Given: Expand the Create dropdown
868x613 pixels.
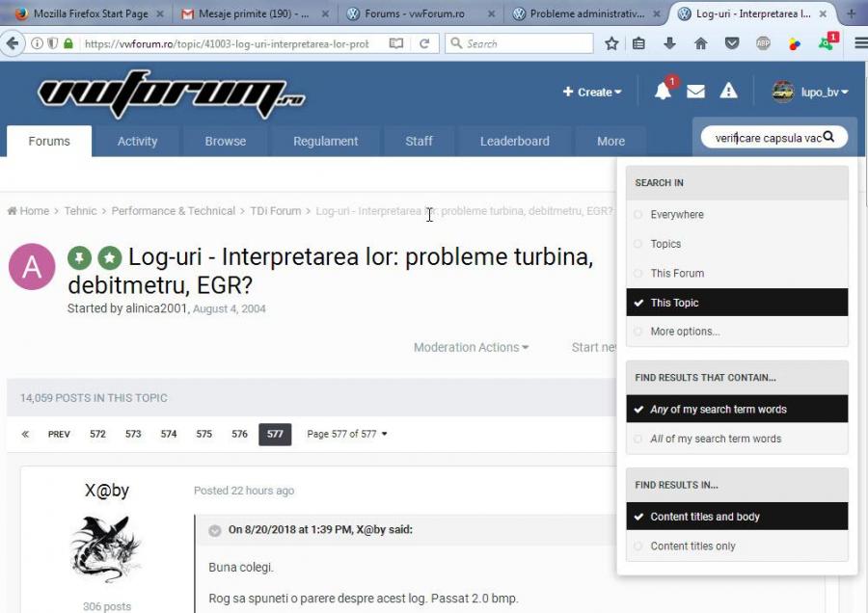Looking at the screenshot, I should click(x=592, y=93).
